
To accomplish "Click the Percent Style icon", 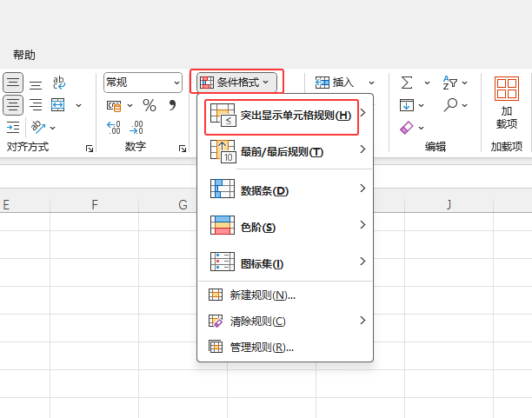I will click(x=150, y=105).
